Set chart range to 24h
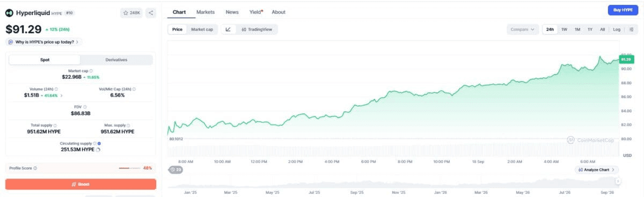Screen dimensions: 644x197 point(550,30)
